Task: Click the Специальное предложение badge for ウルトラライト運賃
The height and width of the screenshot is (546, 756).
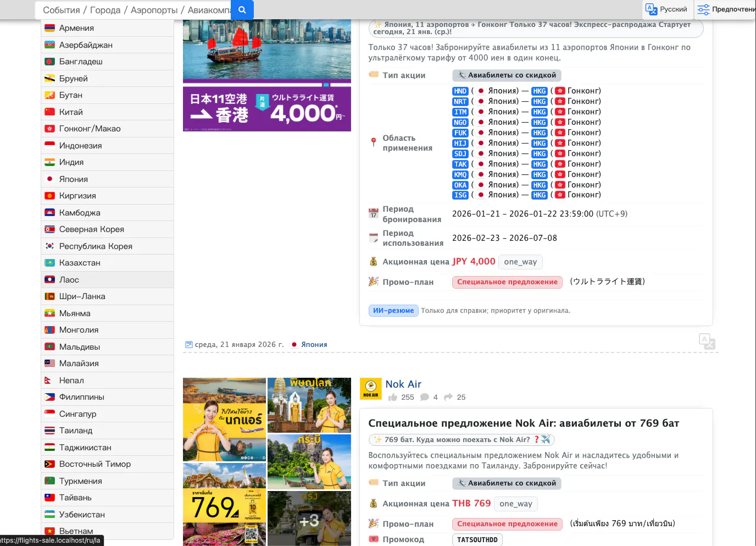Action: 507,282
